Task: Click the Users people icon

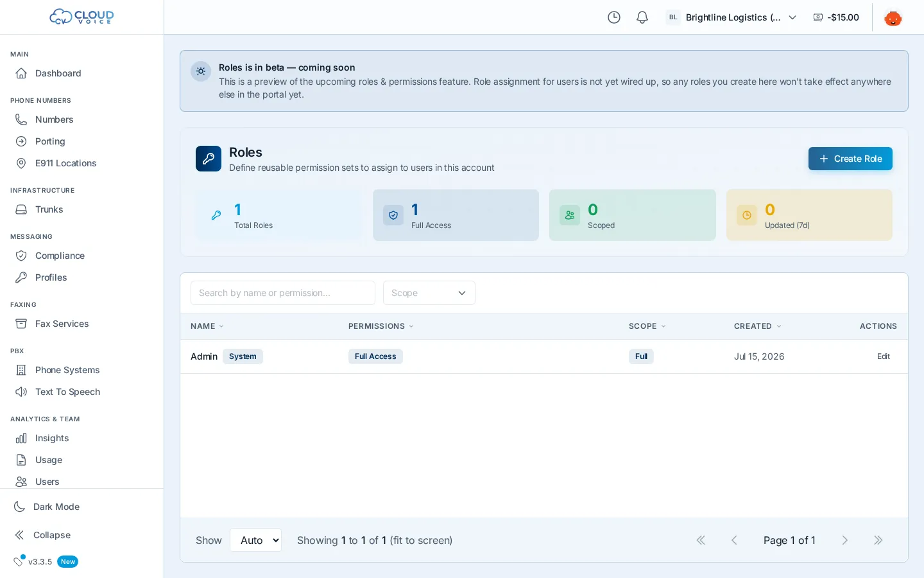Action: [x=21, y=482]
